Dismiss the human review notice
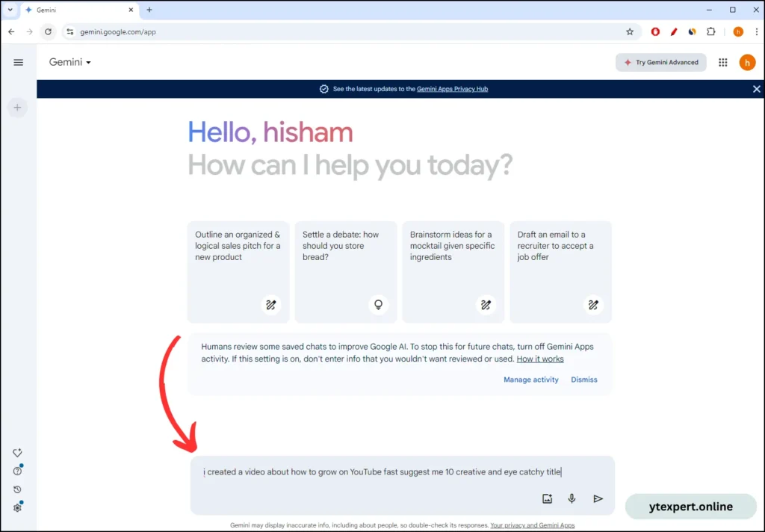This screenshot has width=765, height=532. point(583,380)
